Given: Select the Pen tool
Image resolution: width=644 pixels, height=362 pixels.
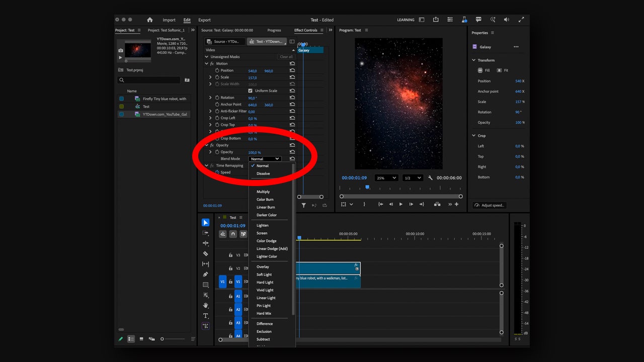Looking at the screenshot, I should pos(205,275).
